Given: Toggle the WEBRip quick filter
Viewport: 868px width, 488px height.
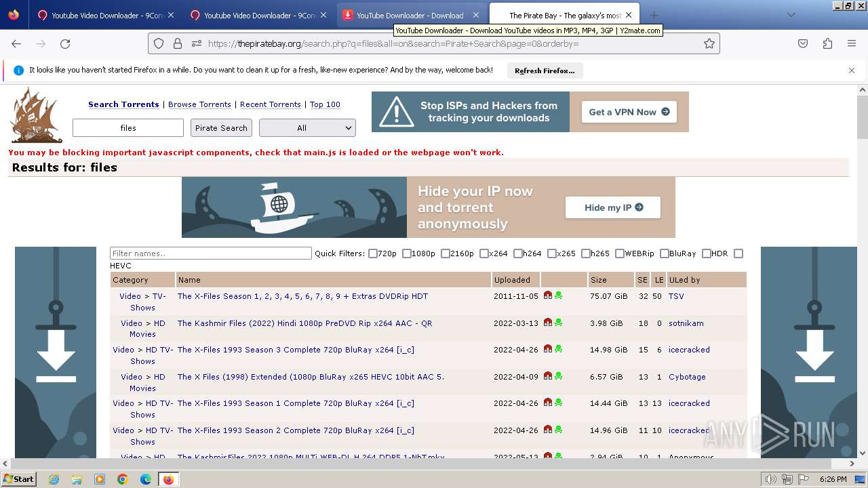Looking at the screenshot, I should (620, 253).
